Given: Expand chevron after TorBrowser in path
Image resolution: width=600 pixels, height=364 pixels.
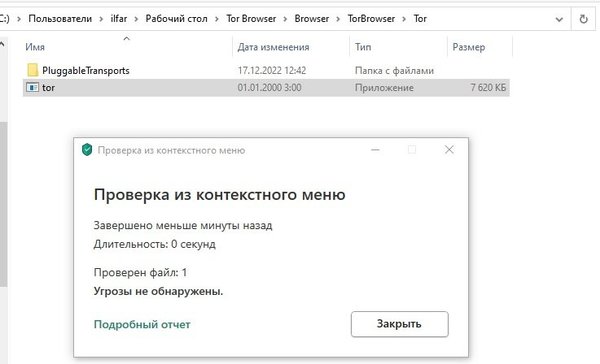Looking at the screenshot, I should point(404,19).
